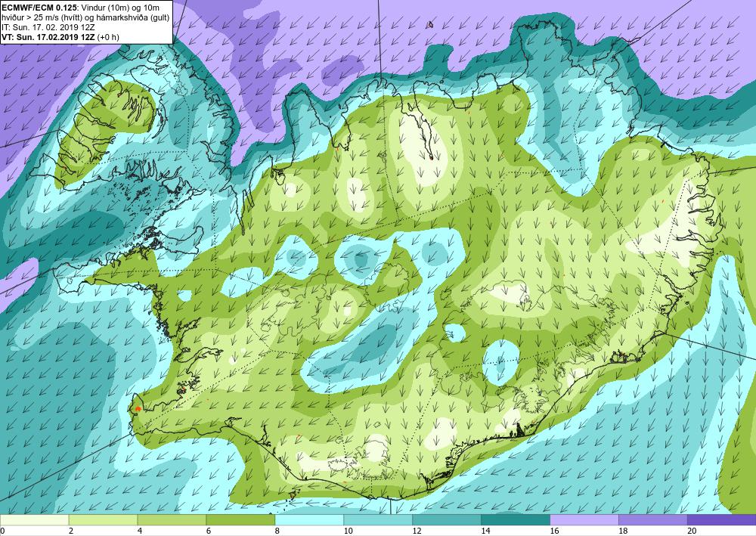Click the pale yellow 0–2 m/s legend swatch
Image resolution: width=756 pixels, height=536 pixels.
click(x=34, y=520)
